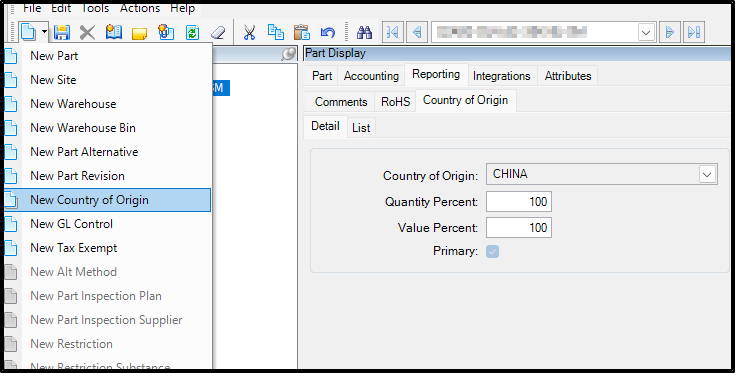Click the toolbar icon right of the sticky note
Screen dimensions: 735x373
pyautogui.click(x=166, y=32)
